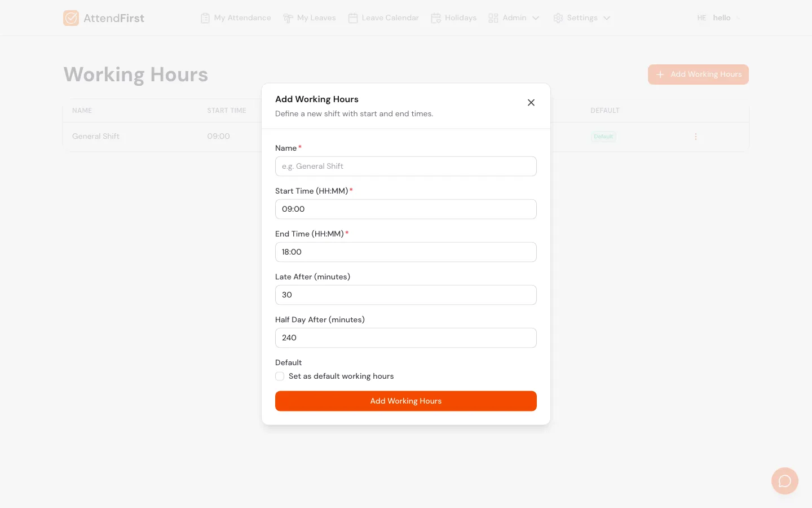The height and width of the screenshot is (508, 812).
Task: Open the chat bubble in the corner
Action: [784, 480]
